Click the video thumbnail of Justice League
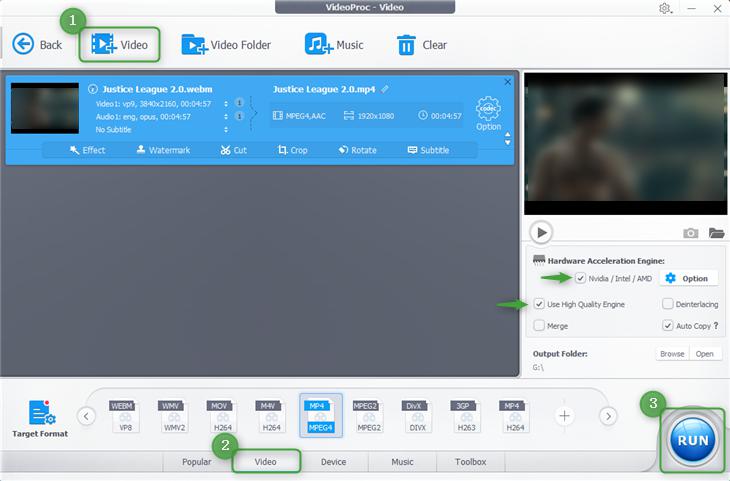Screen dimensions: 730x481 click(x=45, y=108)
